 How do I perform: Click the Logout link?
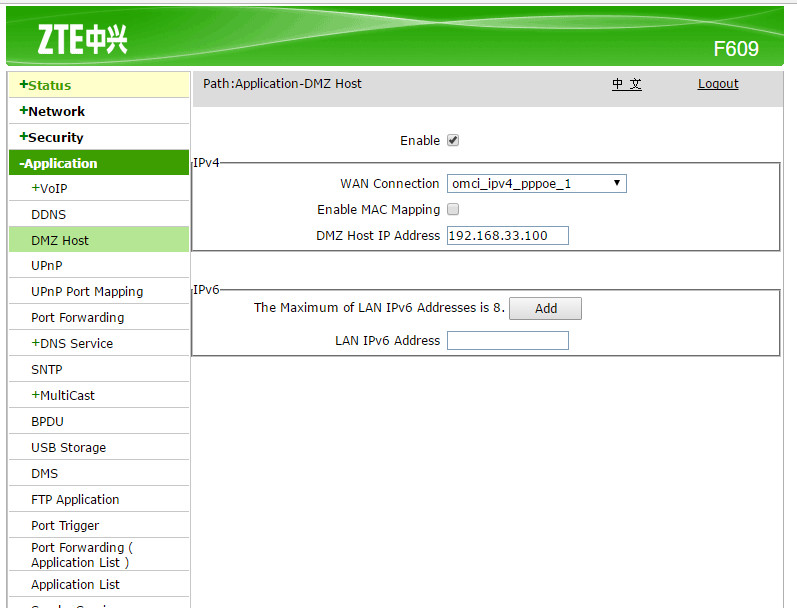point(718,84)
